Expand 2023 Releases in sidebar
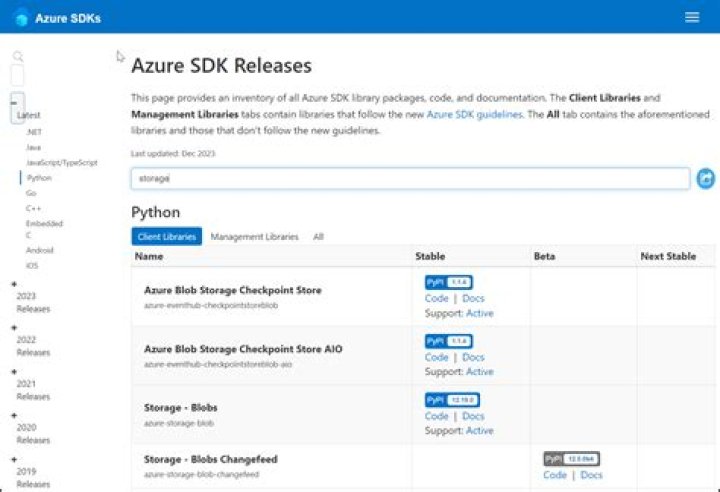This screenshot has height=492, width=720. point(14,284)
